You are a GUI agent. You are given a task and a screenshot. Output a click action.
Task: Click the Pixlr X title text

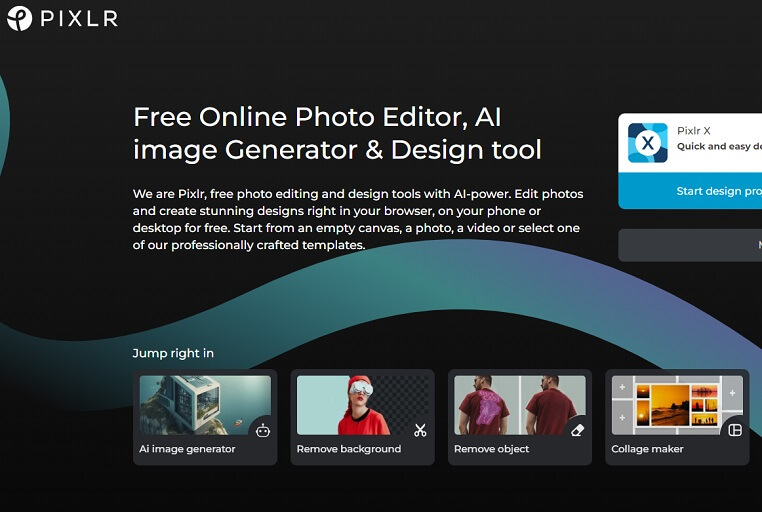[693, 131]
